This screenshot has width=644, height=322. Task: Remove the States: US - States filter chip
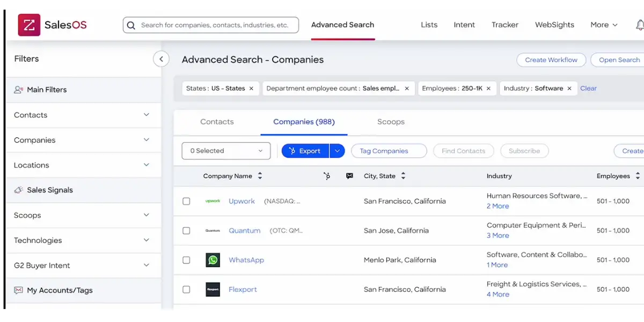(251, 89)
